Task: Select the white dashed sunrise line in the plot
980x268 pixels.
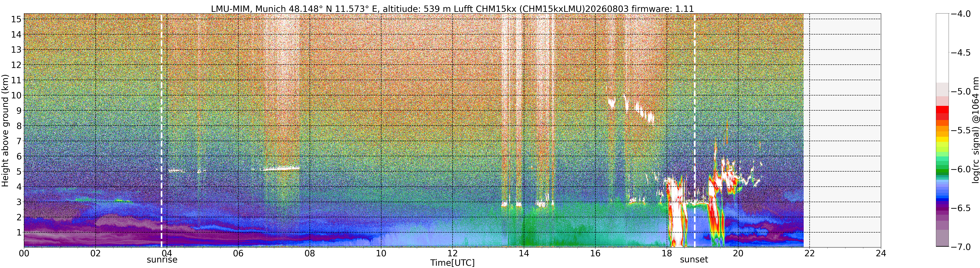Action: tap(161, 131)
